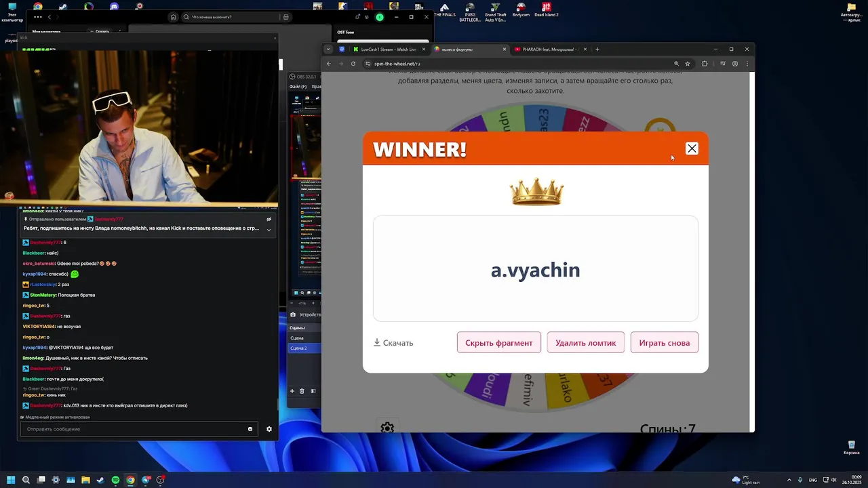This screenshot has height=488, width=868.
Task: Click the Скачать download icon
Action: pos(377,343)
